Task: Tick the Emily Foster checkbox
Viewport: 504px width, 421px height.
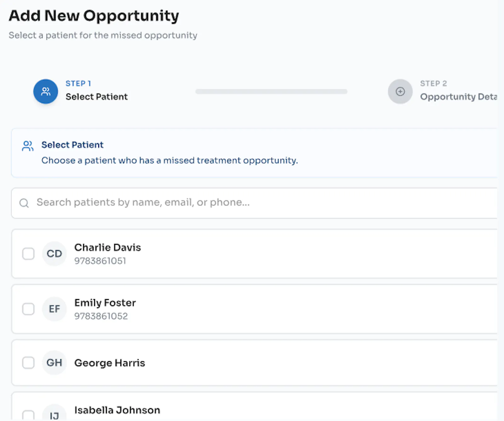Action: pos(28,309)
